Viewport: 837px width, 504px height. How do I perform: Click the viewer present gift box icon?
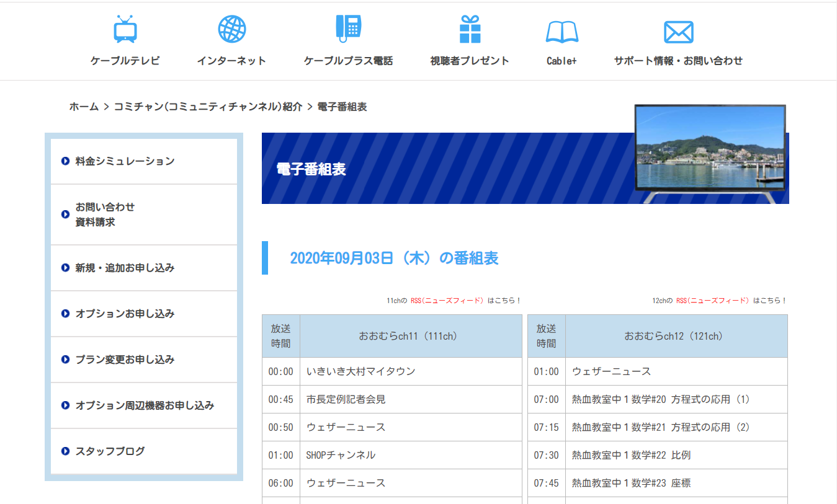click(470, 29)
